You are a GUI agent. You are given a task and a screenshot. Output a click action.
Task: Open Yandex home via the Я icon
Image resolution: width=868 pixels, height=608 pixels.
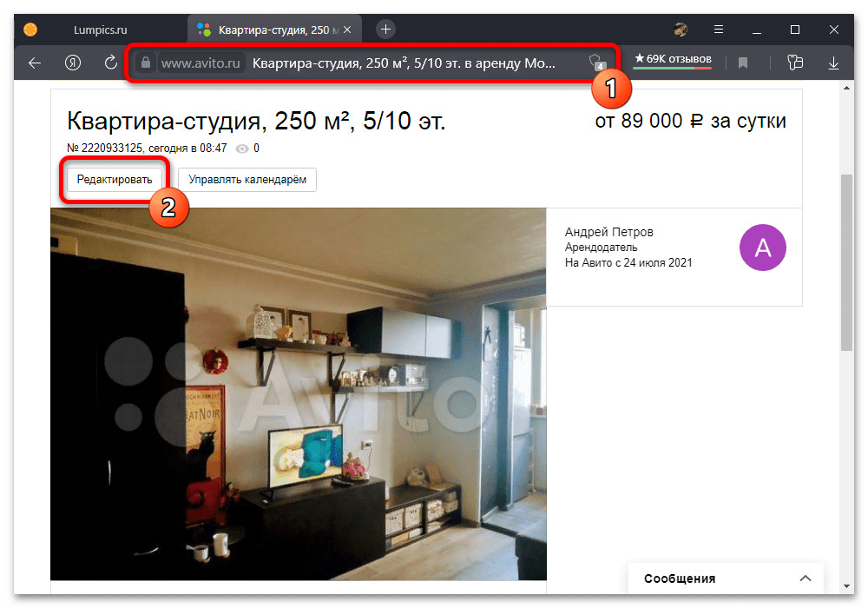pos(73,63)
